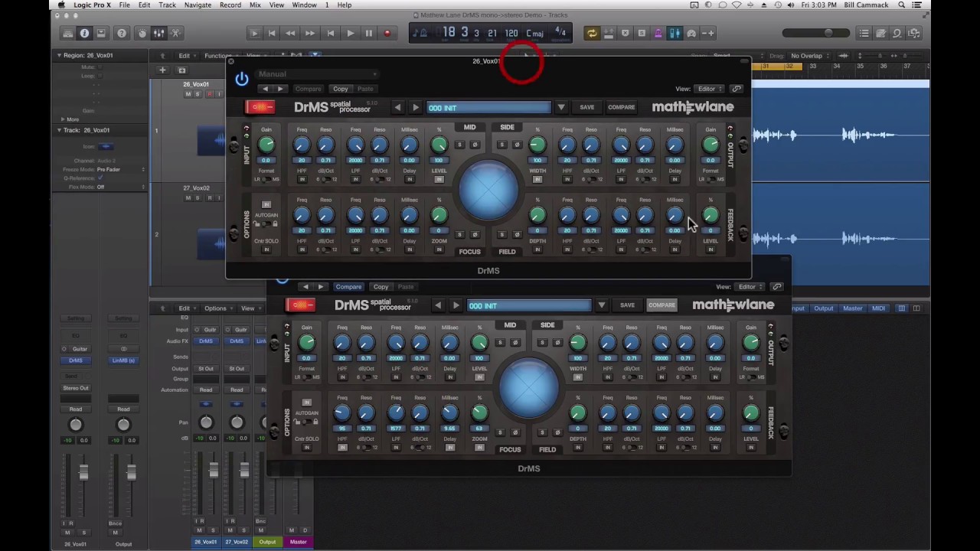This screenshot has height=551, width=980.
Task: Click the Rewind transport button
Action: tap(290, 34)
